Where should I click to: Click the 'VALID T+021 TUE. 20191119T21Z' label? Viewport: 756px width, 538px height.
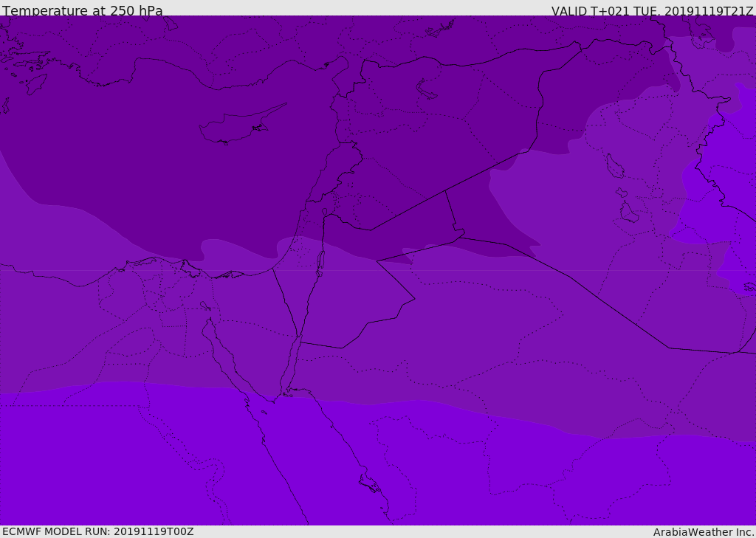click(x=653, y=11)
